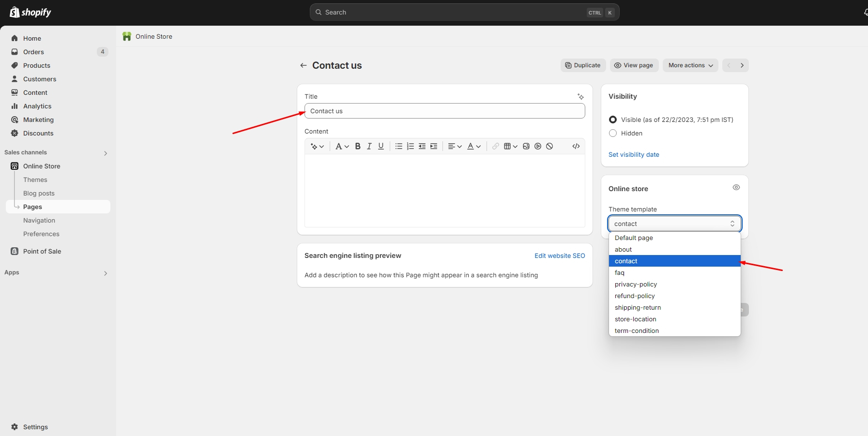The width and height of the screenshot is (868, 436).
Task: Clear formatting in content editor
Action: [549, 146]
